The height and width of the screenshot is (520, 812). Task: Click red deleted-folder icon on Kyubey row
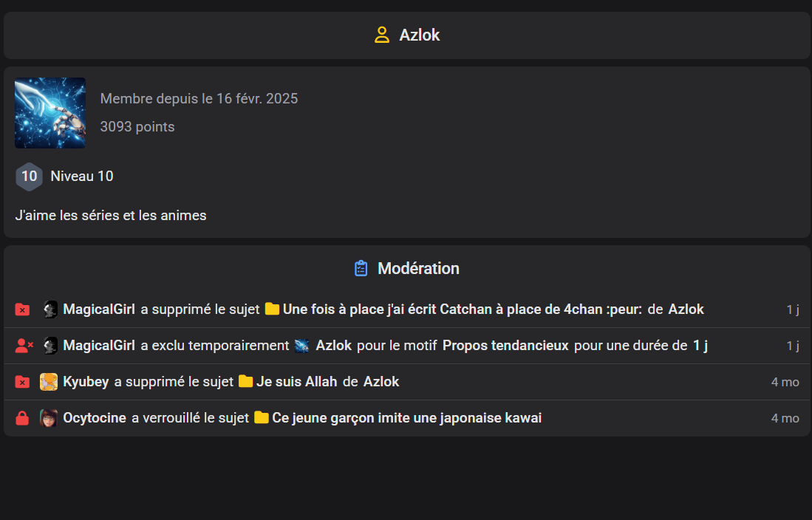(x=22, y=382)
